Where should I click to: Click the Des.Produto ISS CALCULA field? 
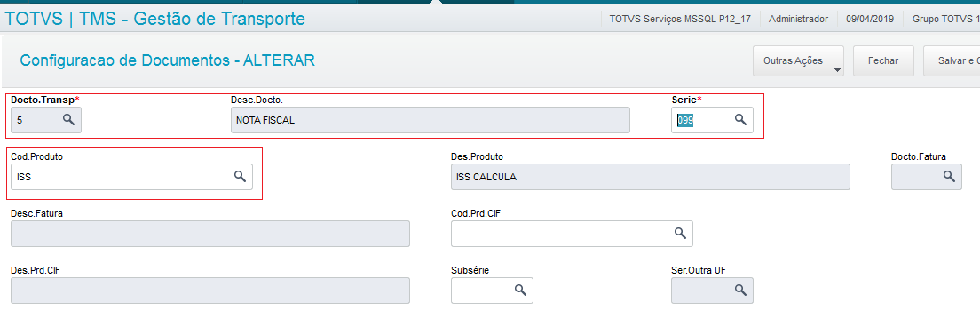pyautogui.click(x=650, y=177)
